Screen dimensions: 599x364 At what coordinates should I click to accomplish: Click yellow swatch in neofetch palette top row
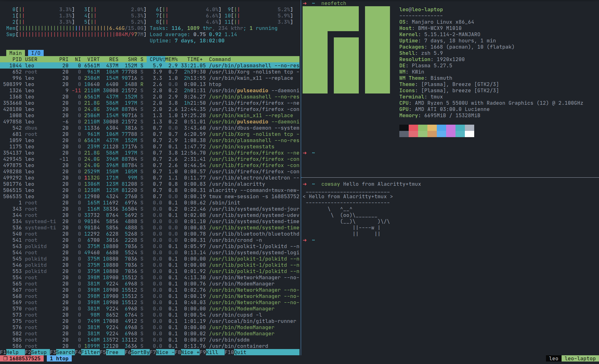tap(432, 128)
